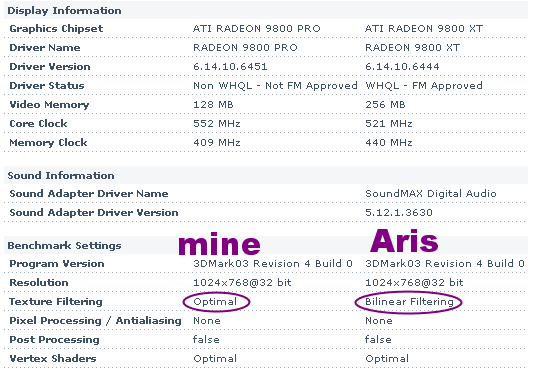The width and height of the screenshot is (539, 380).
Task: Click the 'ATI RADEON 9800 XT' chipset value
Action: (x=424, y=29)
